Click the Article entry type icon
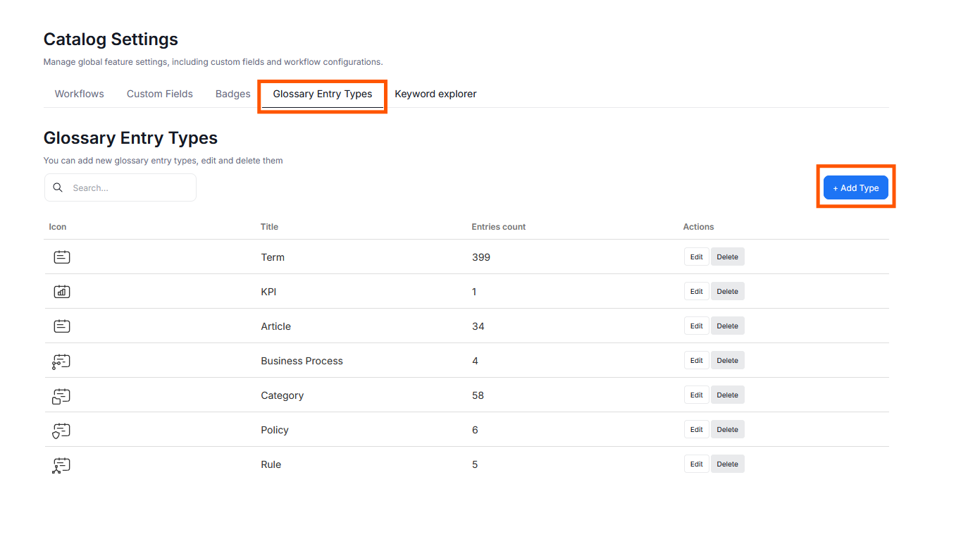Screen dimensions: 980x537 [62, 326]
